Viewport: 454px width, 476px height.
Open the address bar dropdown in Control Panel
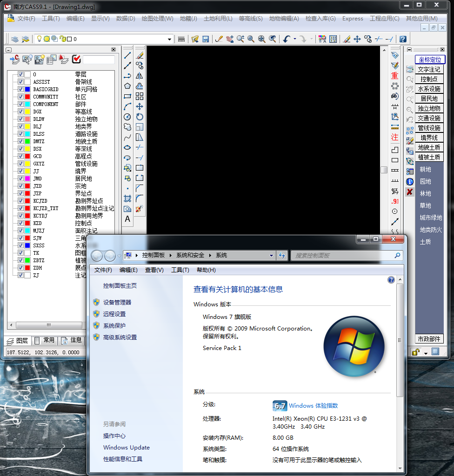tap(271, 256)
